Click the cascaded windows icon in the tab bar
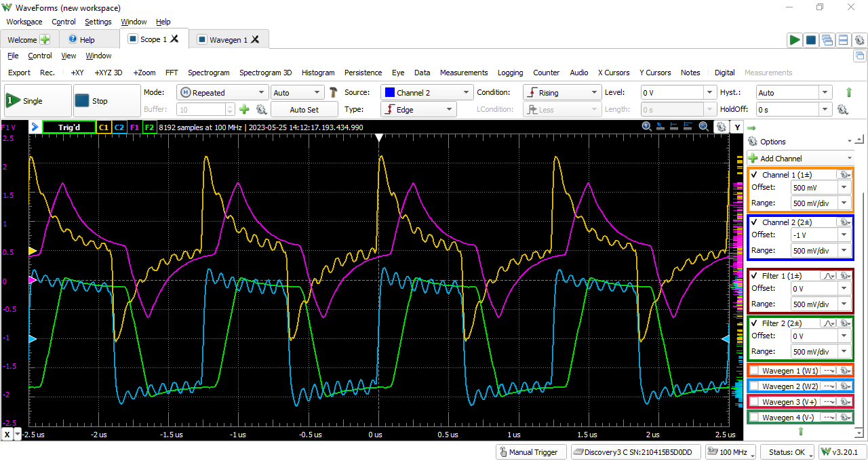Image resolution: width=868 pixels, height=461 pixels. tap(827, 40)
